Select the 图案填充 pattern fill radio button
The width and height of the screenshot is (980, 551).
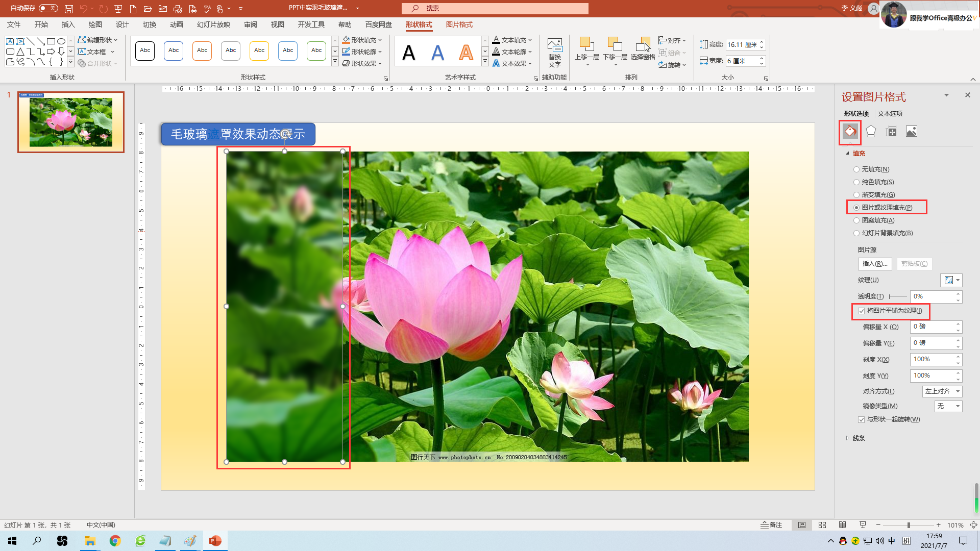pos(856,220)
